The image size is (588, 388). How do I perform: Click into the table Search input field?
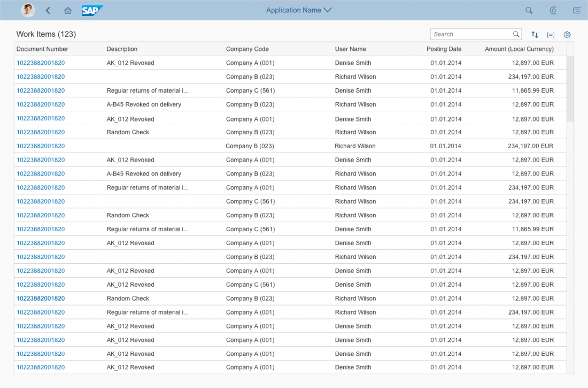point(470,34)
